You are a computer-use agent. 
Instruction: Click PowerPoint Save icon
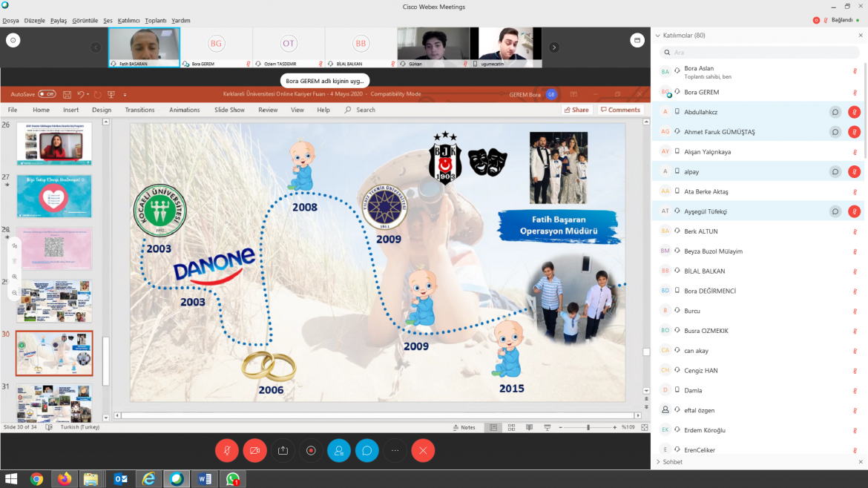(67, 94)
